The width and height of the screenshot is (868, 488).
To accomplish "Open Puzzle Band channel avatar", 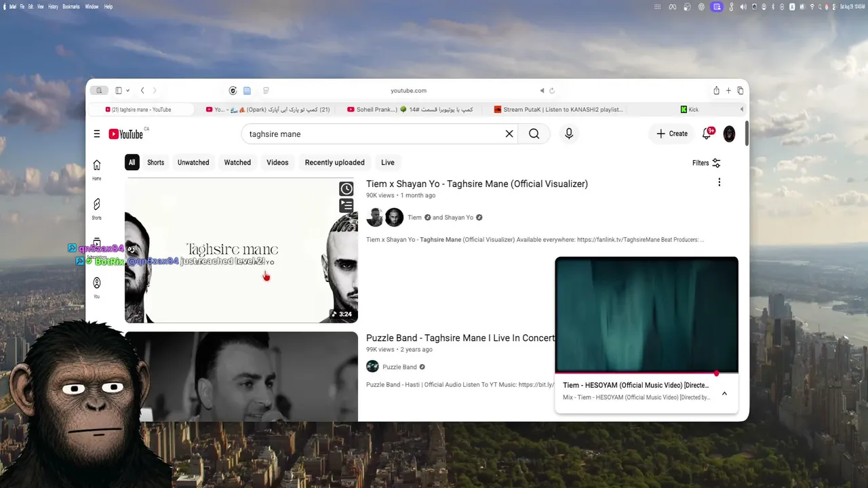I will 372,367.
